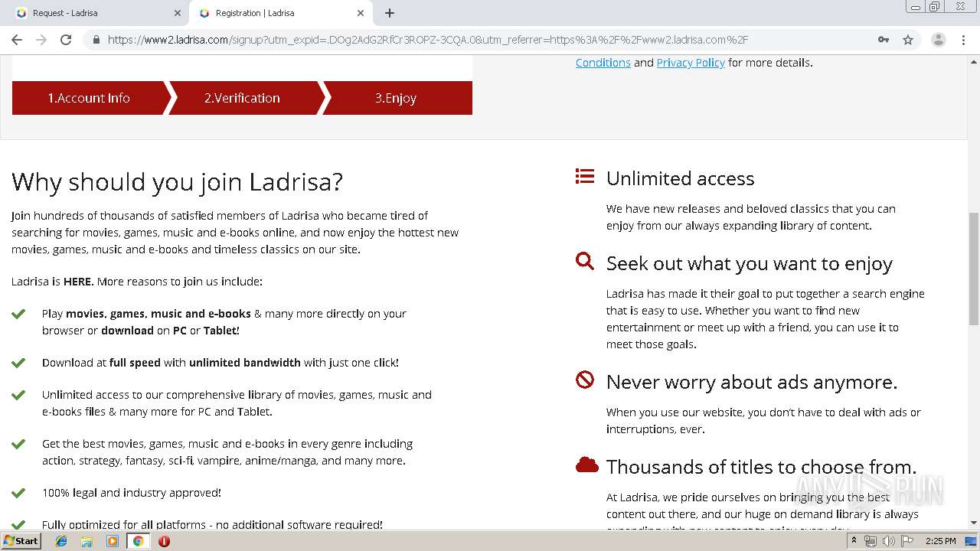The height and width of the screenshot is (551, 980).
Task: Select the 1.Account Info step
Action: click(x=89, y=98)
